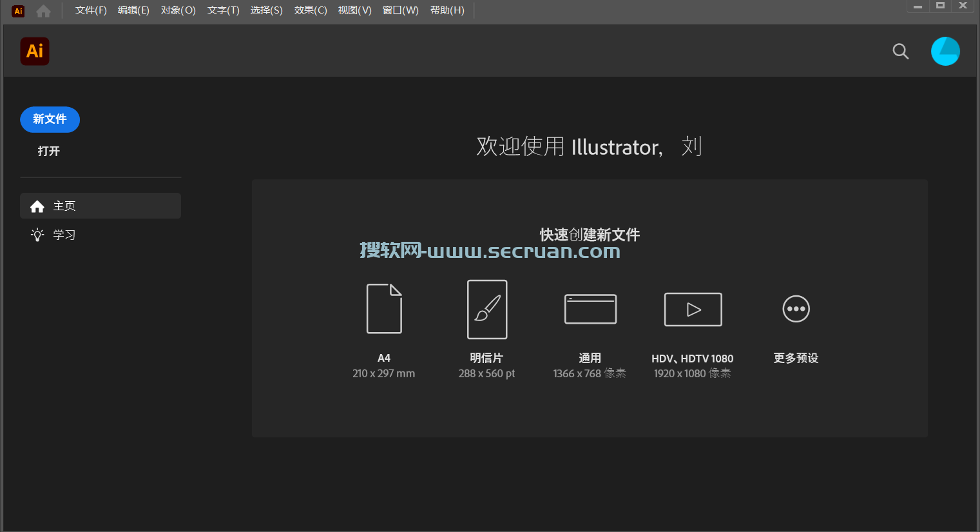Click the Home icon in title bar
Viewport: 980px width, 532px height.
coord(43,11)
